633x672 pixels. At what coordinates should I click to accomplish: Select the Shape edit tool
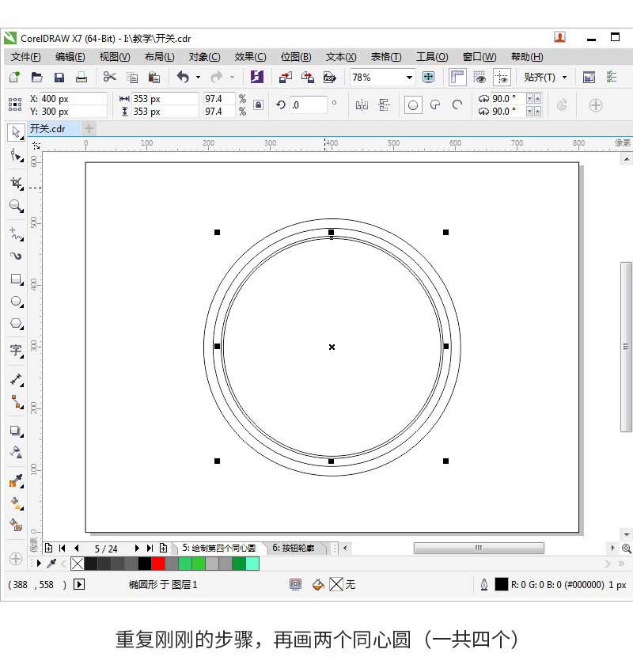[17, 155]
